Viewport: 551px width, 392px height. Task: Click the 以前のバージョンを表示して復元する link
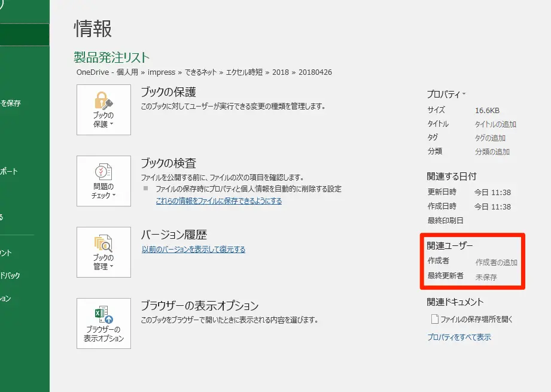tap(193, 250)
